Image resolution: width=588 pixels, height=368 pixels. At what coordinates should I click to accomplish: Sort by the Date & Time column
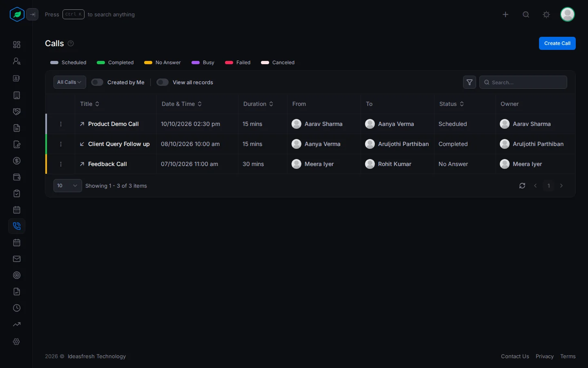tap(200, 104)
